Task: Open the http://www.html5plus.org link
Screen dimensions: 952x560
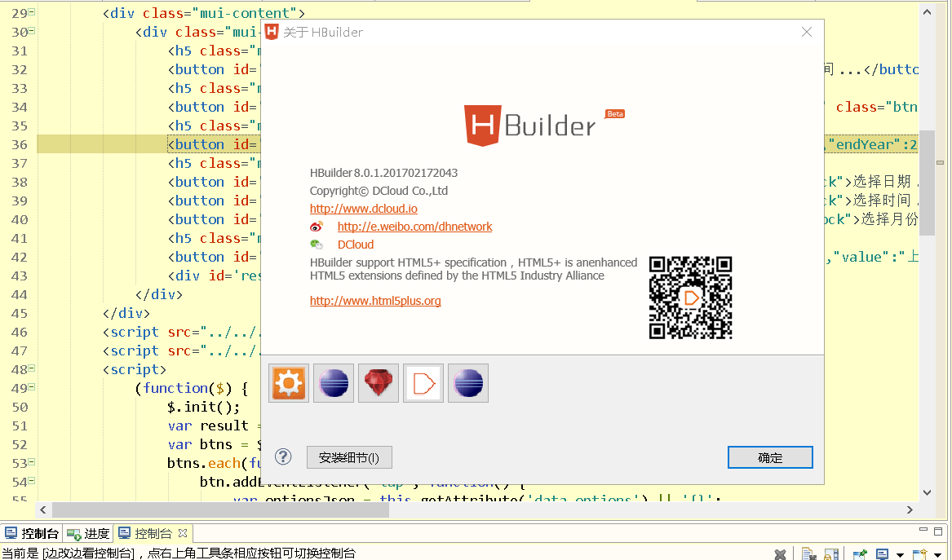Action: click(x=375, y=301)
